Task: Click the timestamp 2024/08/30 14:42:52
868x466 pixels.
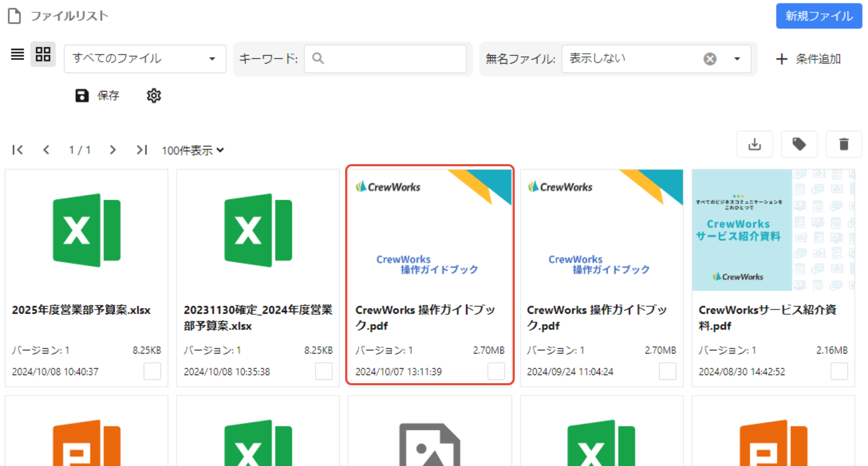Action: pyautogui.click(x=742, y=372)
